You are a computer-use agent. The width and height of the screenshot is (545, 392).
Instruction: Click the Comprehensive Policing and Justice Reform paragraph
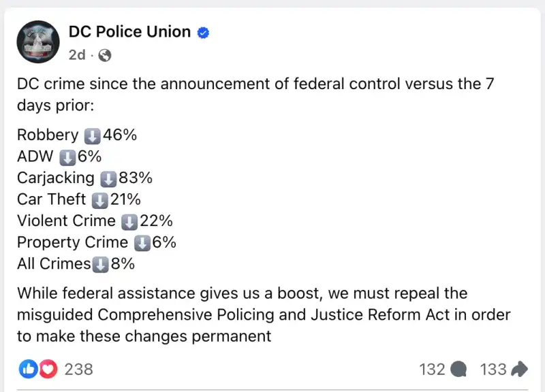click(264, 314)
